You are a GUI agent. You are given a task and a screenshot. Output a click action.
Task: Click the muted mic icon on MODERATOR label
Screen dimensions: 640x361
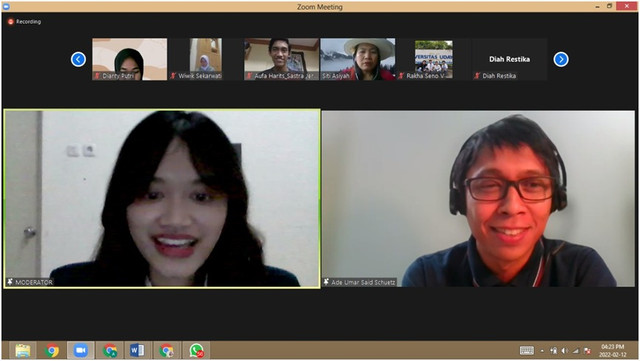click(10, 282)
